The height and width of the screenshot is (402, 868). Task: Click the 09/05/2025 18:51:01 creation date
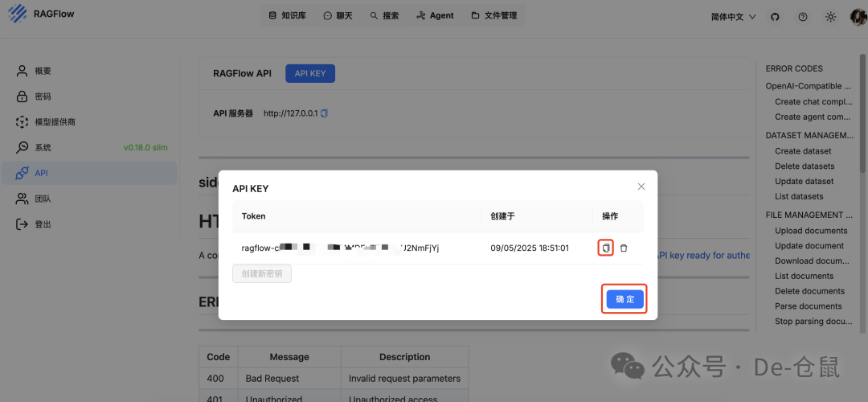click(x=529, y=248)
